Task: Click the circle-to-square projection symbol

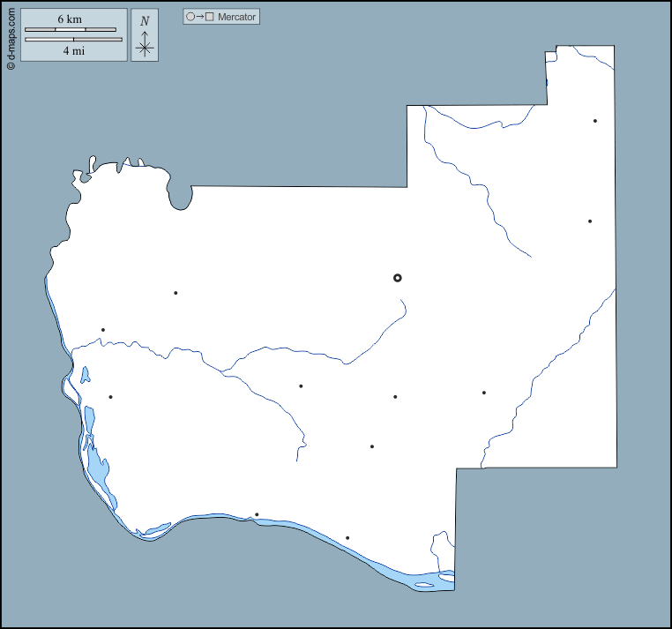Action: [x=200, y=17]
